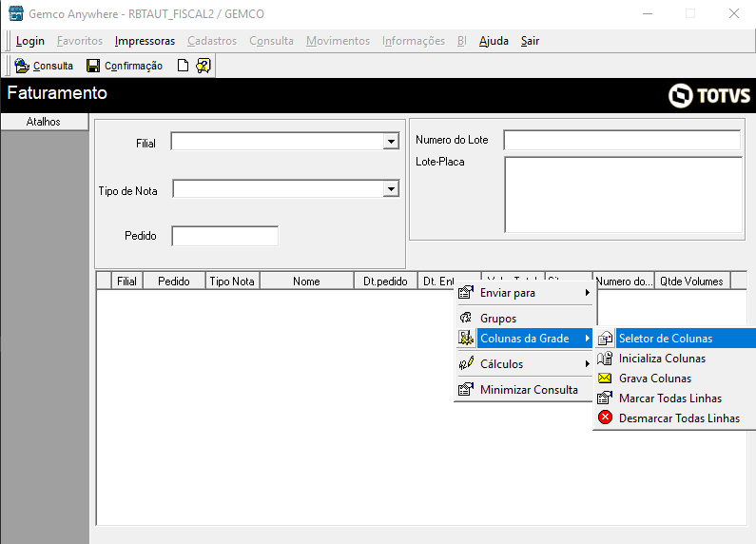Open the Filial dropdown arrow

[391, 142]
